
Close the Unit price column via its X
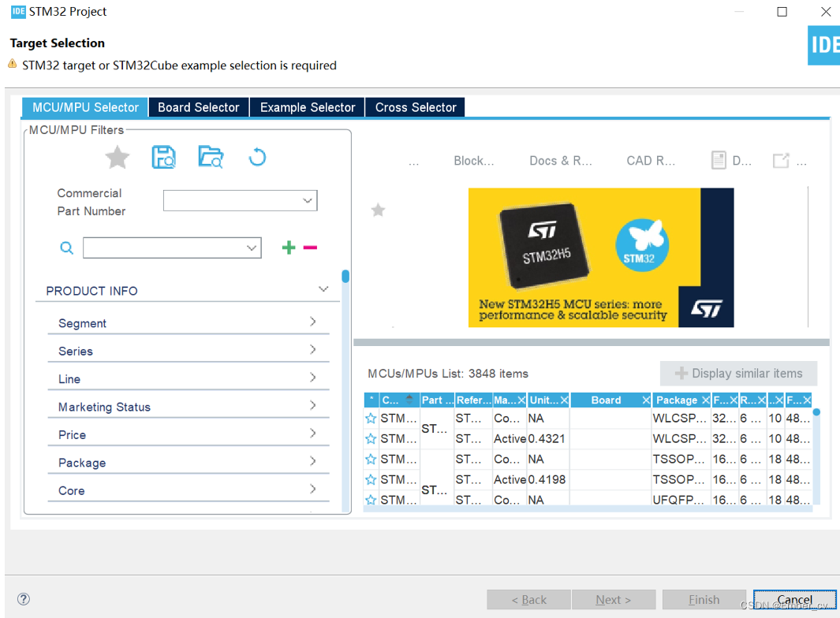[564, 400]
